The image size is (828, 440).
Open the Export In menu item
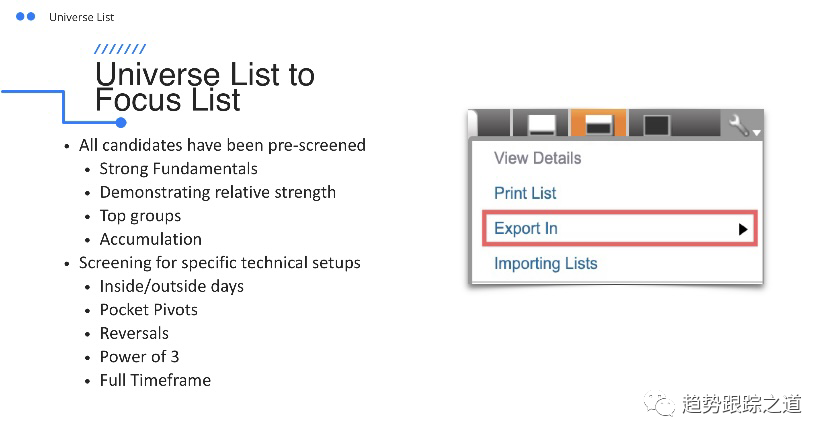(x=526, y=229)
